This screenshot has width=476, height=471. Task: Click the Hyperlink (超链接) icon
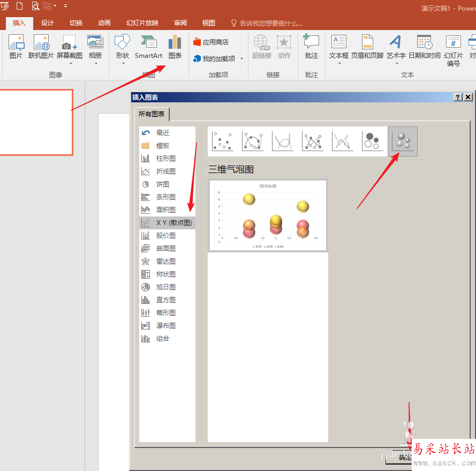pos(261,47)
